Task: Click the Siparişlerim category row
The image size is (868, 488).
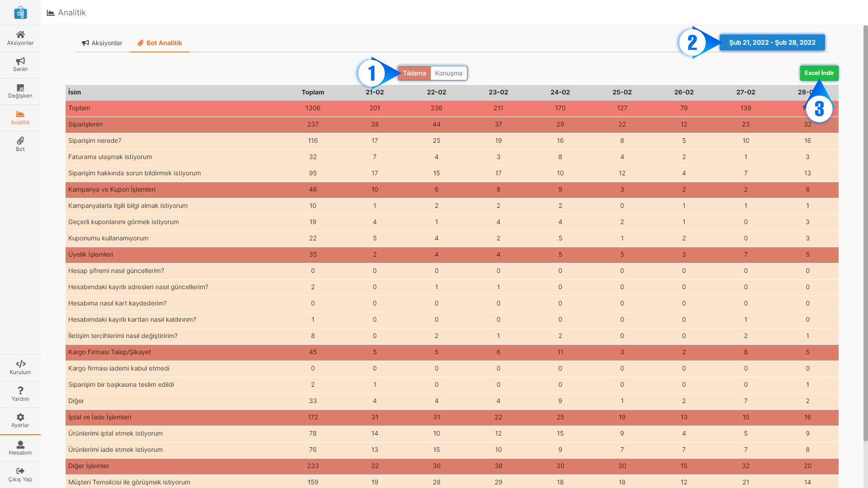Action: 85,124
